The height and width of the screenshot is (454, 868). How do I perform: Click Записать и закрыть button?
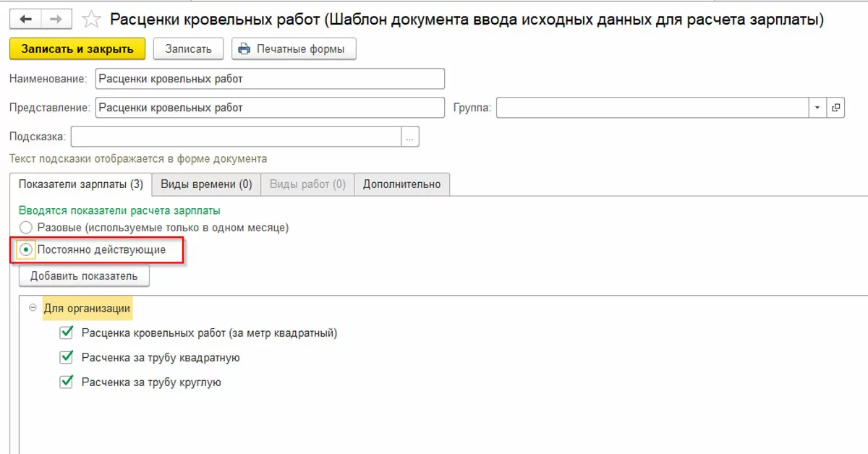(77, 49)
